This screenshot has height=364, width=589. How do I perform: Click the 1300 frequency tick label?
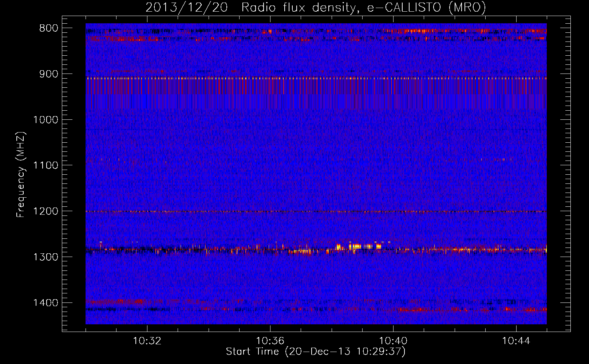pyautogui.click(x=46, y=257)
